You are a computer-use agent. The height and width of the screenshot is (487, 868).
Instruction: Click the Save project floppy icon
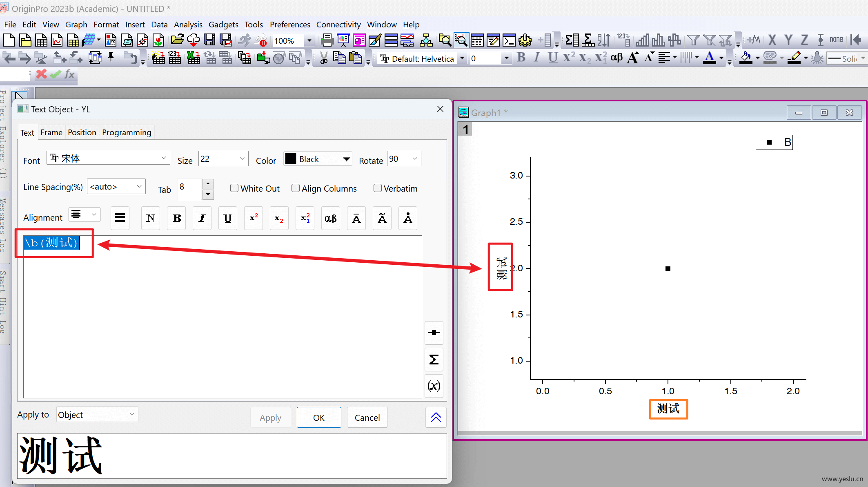tap(209, 40)
